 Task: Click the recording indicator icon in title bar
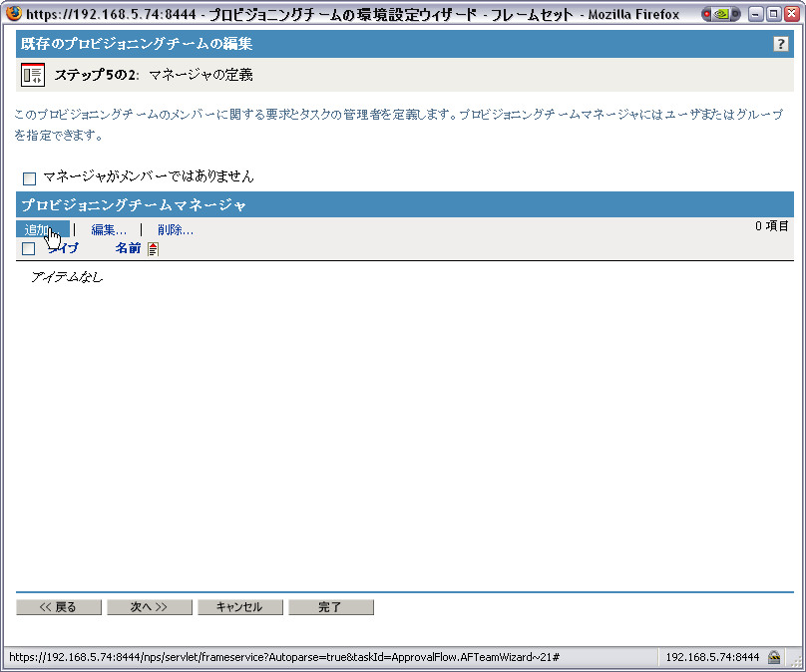tap(720, 14)
